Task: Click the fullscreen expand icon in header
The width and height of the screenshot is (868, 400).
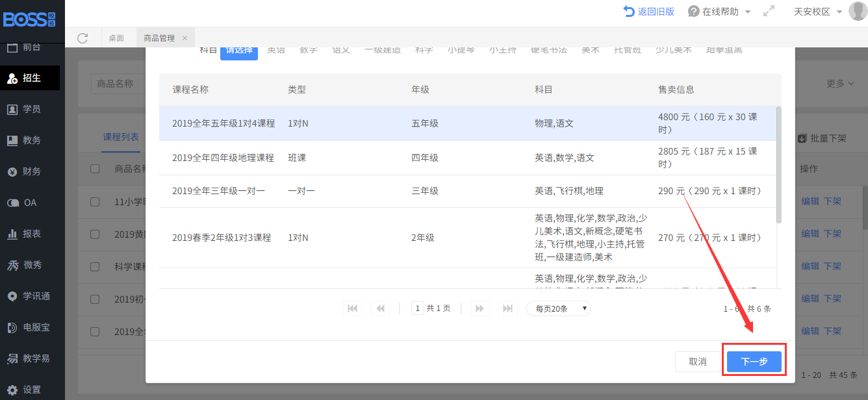Action: [769, 12]
